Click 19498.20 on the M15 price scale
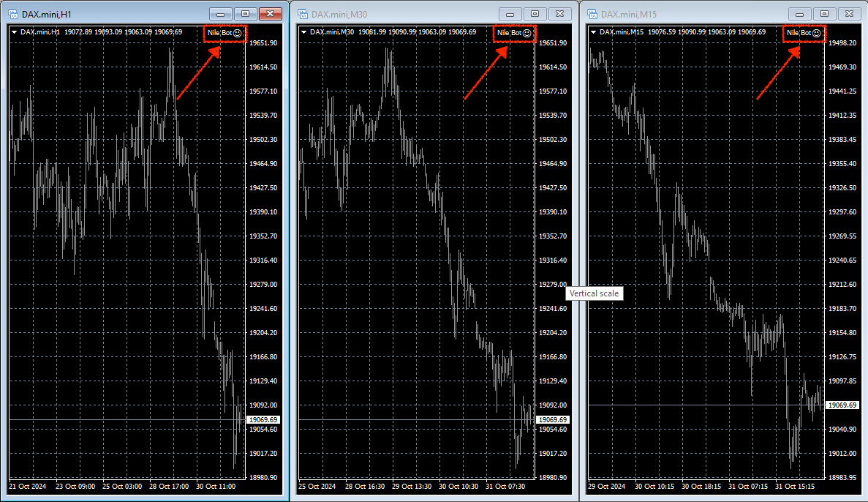Viewport: 868px width, 502px height. pos(843,43)
